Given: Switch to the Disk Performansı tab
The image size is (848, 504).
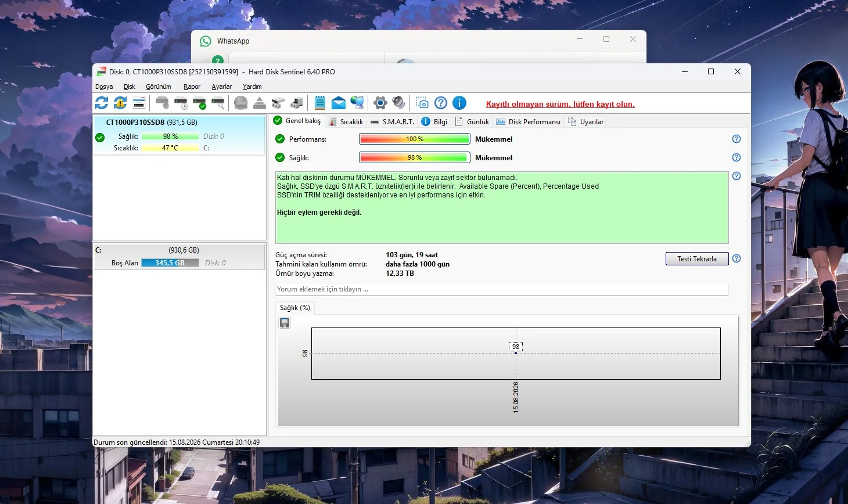Looking at the screenshot, I should pyautogui.click(x=528, y=121).
